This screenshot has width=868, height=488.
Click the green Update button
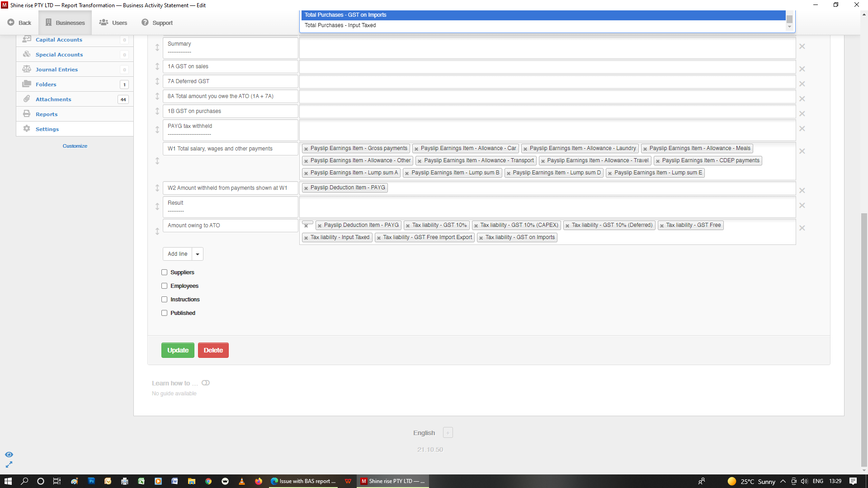[x=178, y=350]
